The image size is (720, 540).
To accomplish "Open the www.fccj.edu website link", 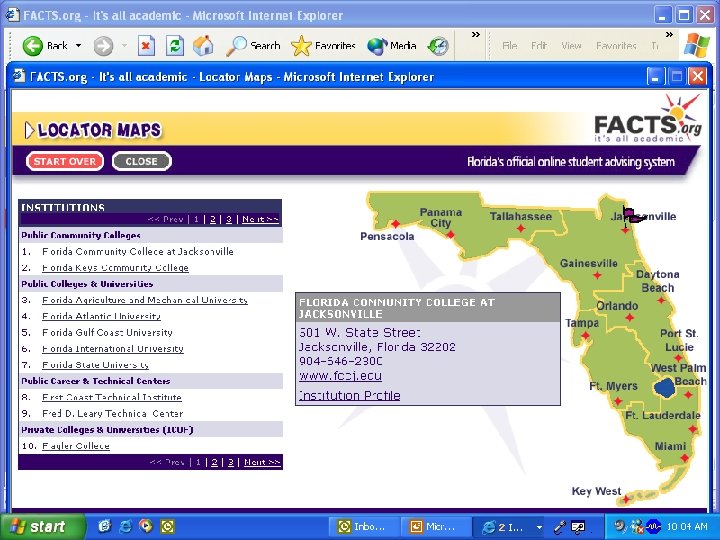I will (340, 376).
